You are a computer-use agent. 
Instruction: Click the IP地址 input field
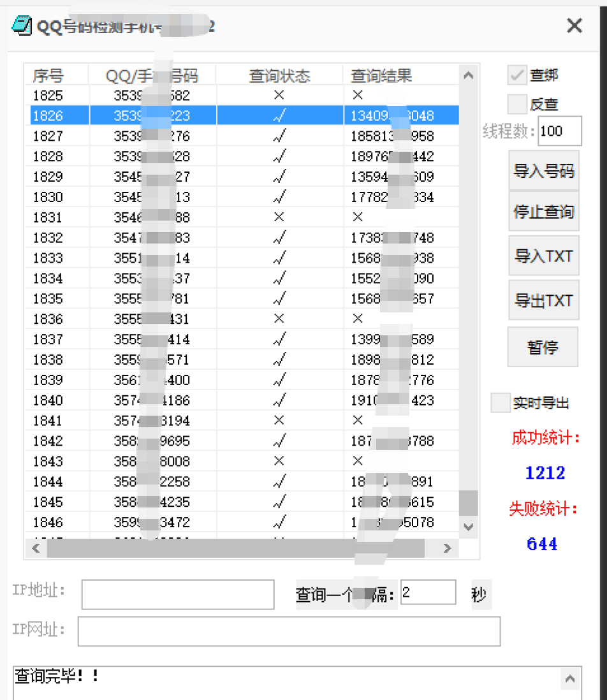[178, 594]
